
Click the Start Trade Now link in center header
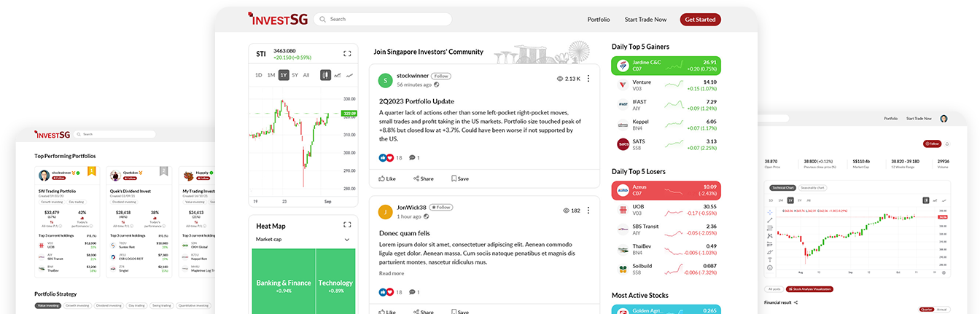click(645, 20)
